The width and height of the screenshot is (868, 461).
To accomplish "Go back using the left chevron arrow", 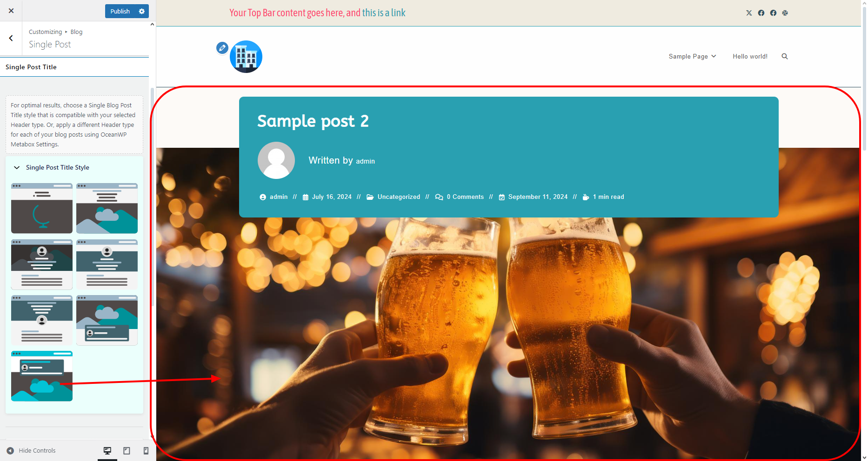I will pyautogui.click(x=11, y=38).
